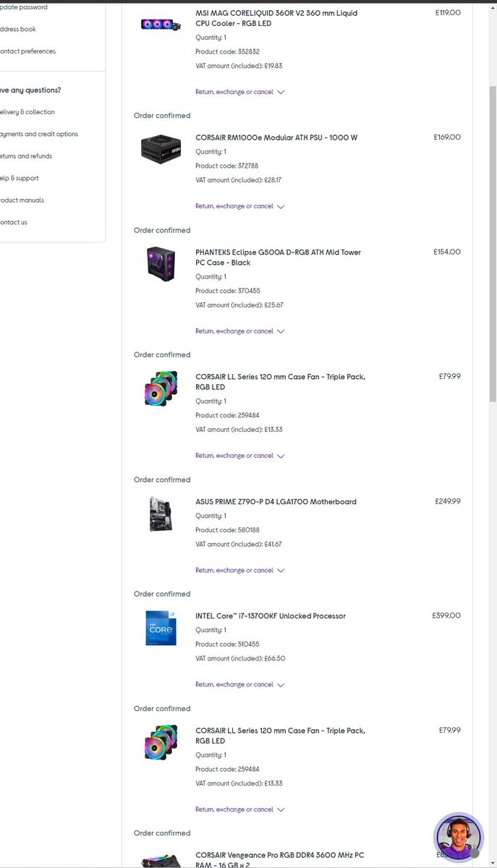Select product code 510455 text

click(227, 644)
